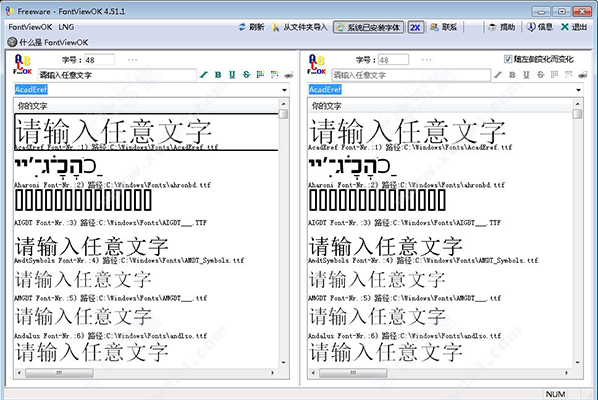This screenshot has width=598, height=400.
Task: Click the 刷新 refresh button
Action: click(251, 27)
